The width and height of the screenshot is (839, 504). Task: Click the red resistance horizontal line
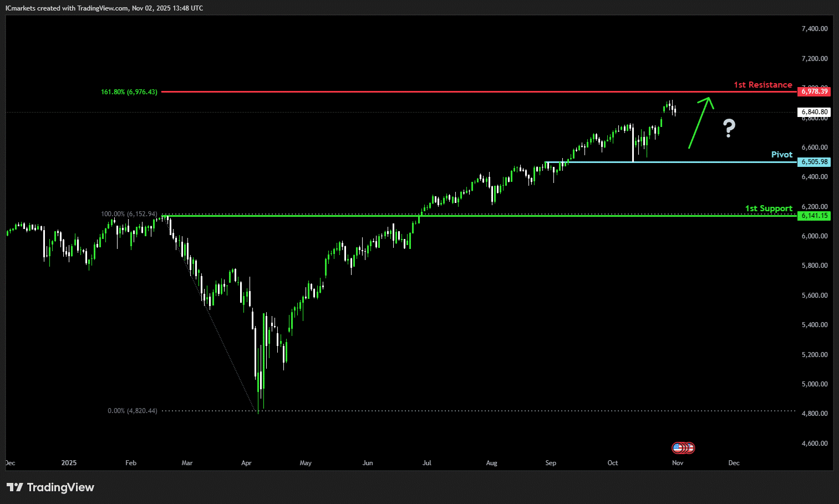[x=444, y=91]
